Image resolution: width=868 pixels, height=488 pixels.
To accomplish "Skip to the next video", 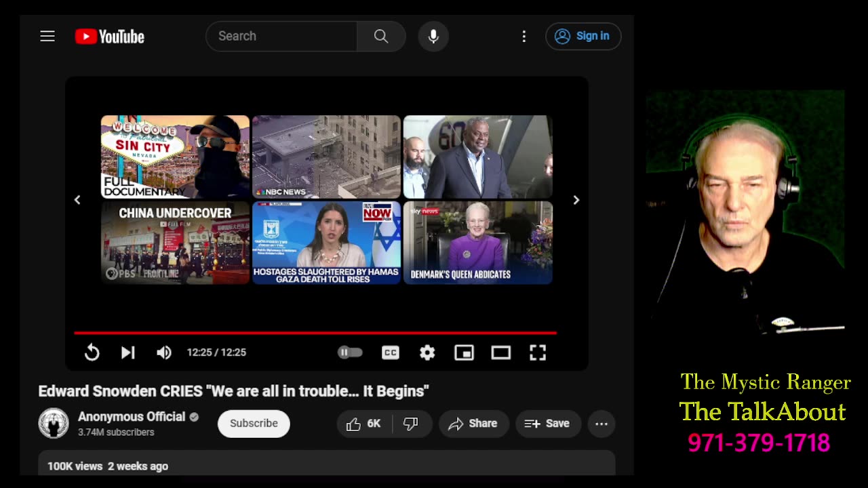I will [128, 352].
